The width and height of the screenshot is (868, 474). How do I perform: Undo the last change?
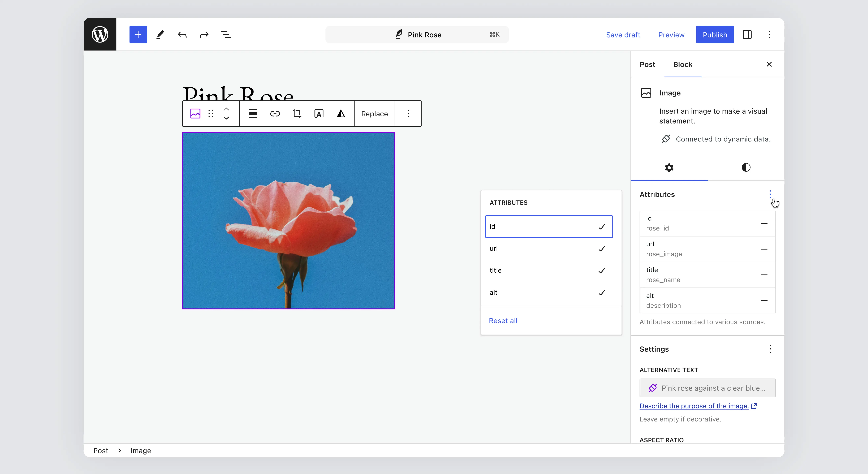tap(182, 34)
